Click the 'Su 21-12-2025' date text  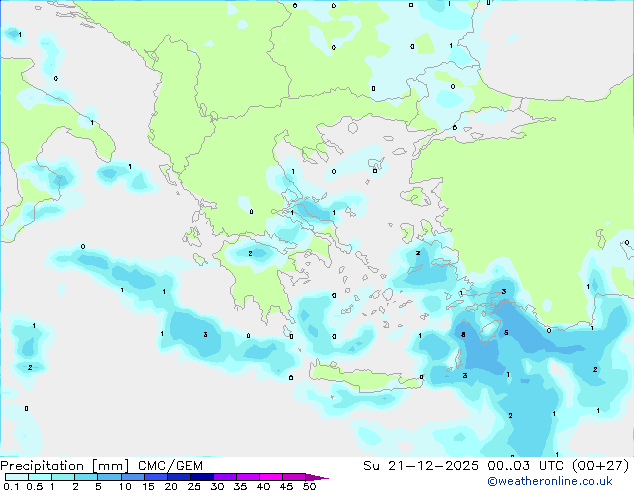pyautogui.click(x=421, y=466)
